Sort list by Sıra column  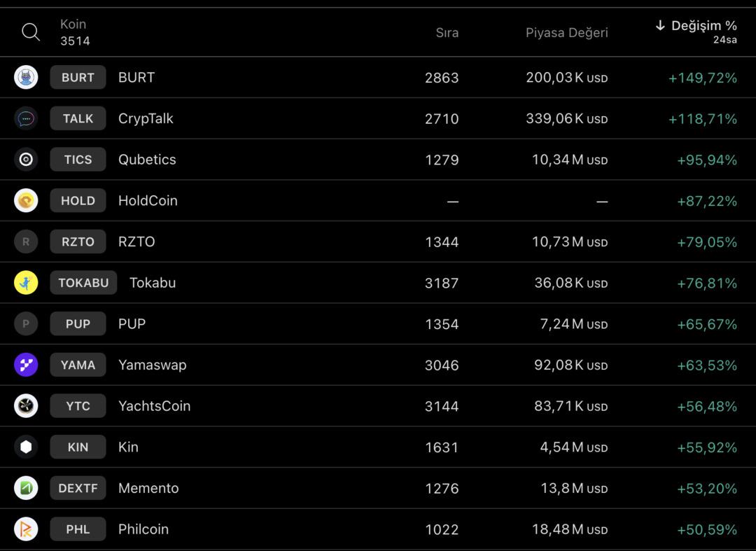(447, 33)
